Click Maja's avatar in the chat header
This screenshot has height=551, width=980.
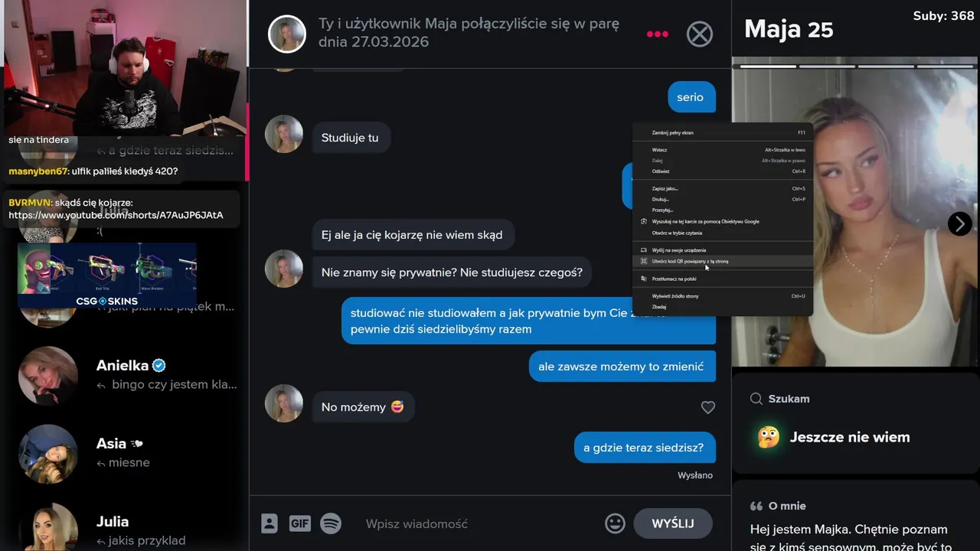point(287,34)
